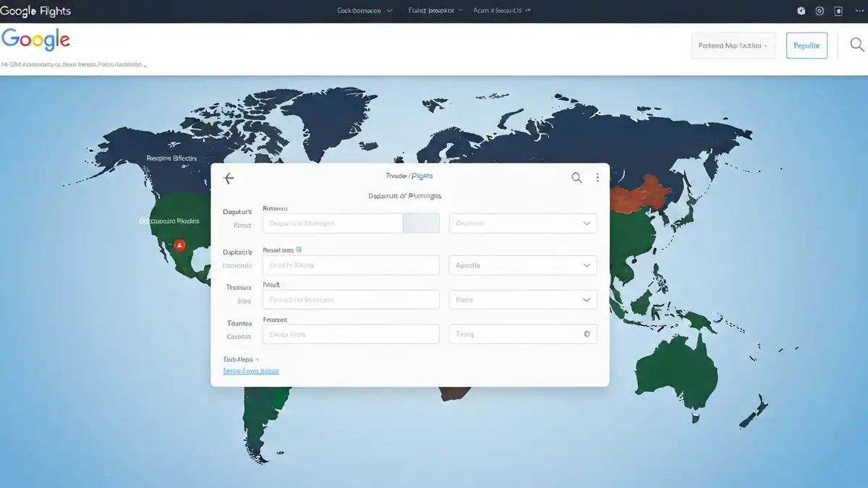The height and width of the screenshot is (488, 868).
Task: Open the middle dropdown in the dark top bar
Action: click(435, 11)
